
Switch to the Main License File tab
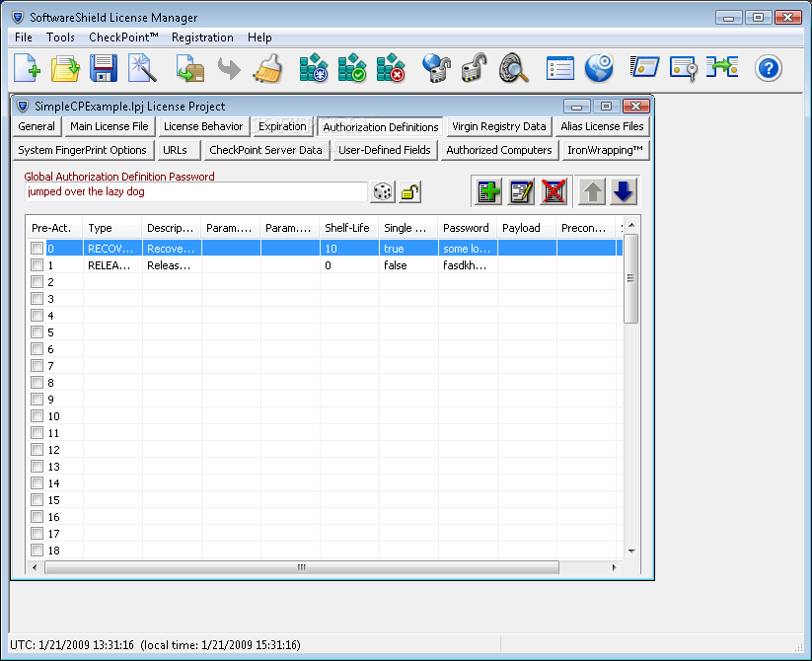(x=110, y=126)
